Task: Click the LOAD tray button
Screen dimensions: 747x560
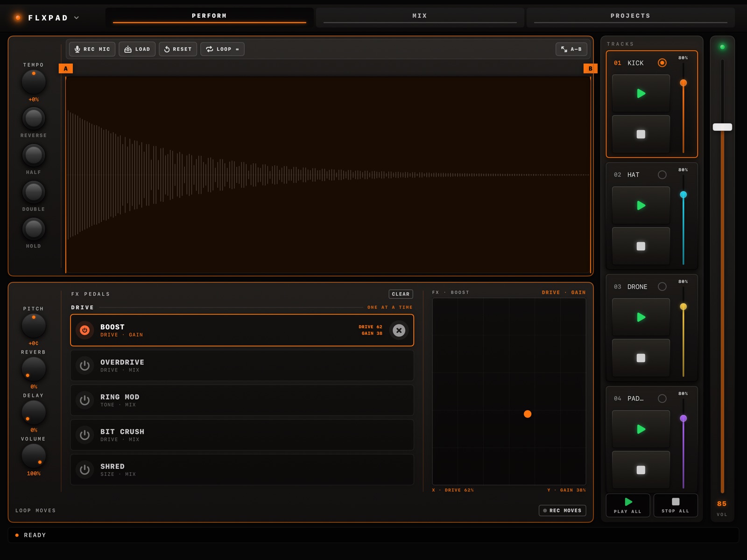Action: point(137,49)
